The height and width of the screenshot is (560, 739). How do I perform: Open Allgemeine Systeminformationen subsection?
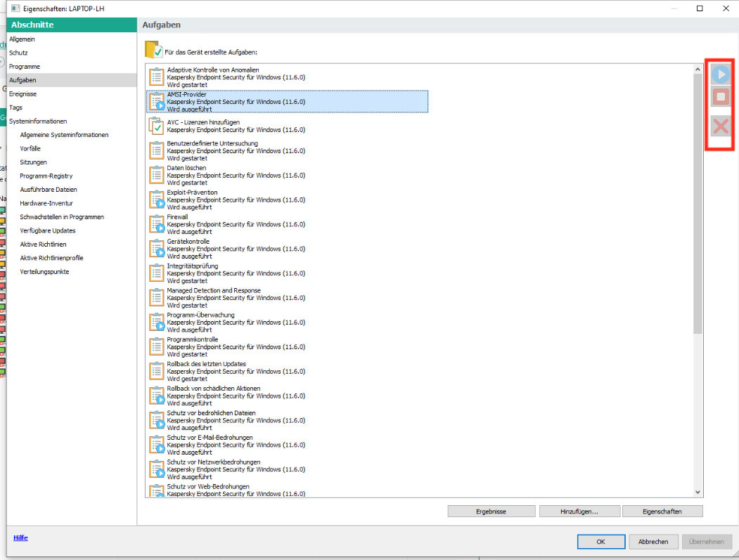(64, 135)
